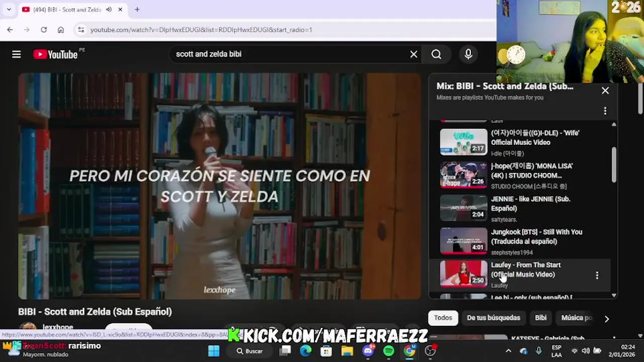Mute the tab via its speaker icon

click(109, 10)
